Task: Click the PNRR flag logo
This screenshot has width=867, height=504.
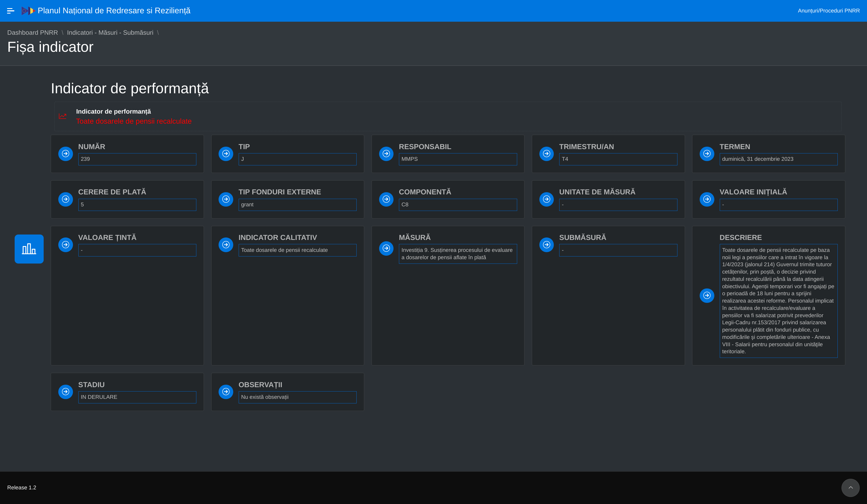Action: [x=28, y=11]
